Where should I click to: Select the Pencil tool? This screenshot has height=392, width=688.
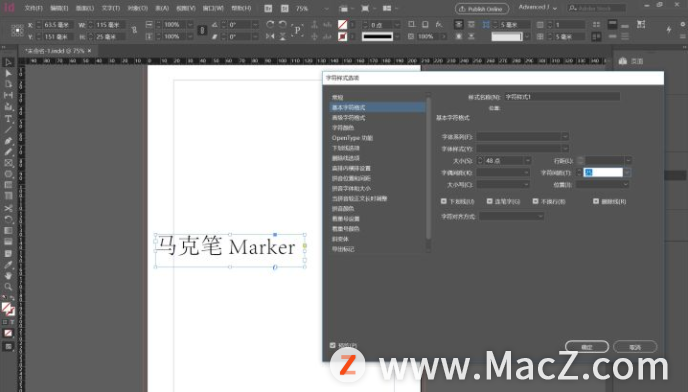[8, 152]
